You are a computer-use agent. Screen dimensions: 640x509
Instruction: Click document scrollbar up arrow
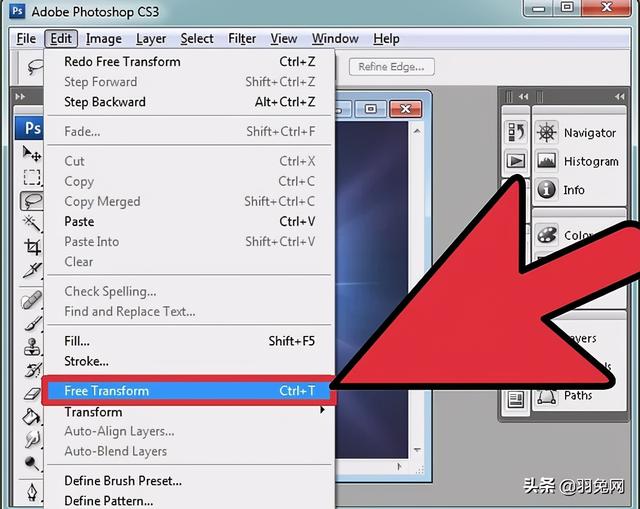[x=417, y=131]
